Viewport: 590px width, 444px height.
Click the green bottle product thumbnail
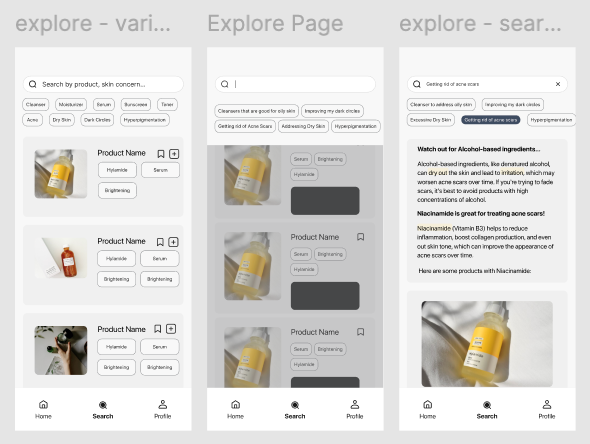pos(61,350)
